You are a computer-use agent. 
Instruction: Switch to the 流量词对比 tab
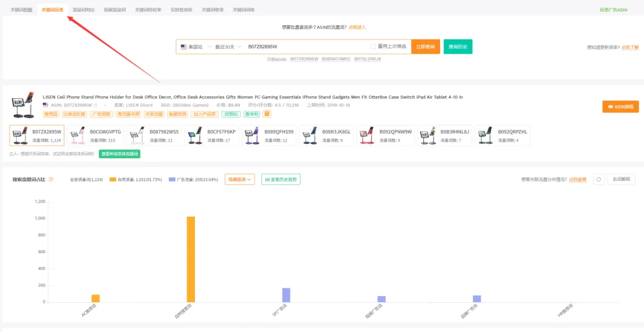click(x=83, y=10)
